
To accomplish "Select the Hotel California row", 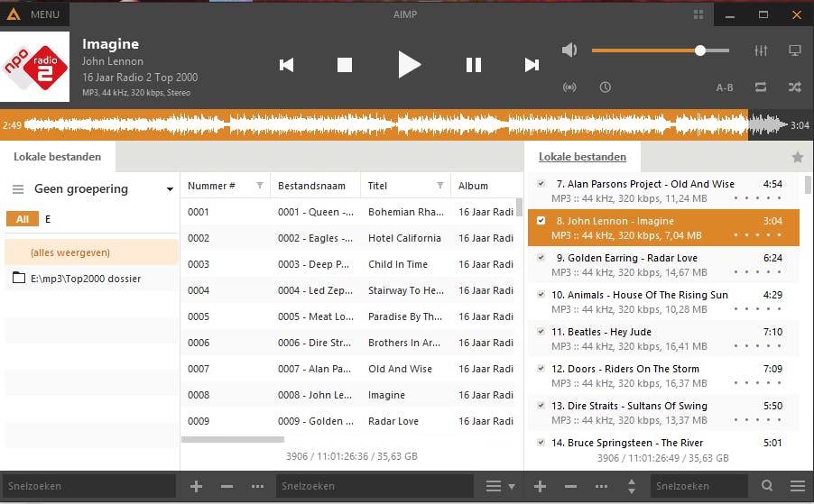I will click(347, 238).
